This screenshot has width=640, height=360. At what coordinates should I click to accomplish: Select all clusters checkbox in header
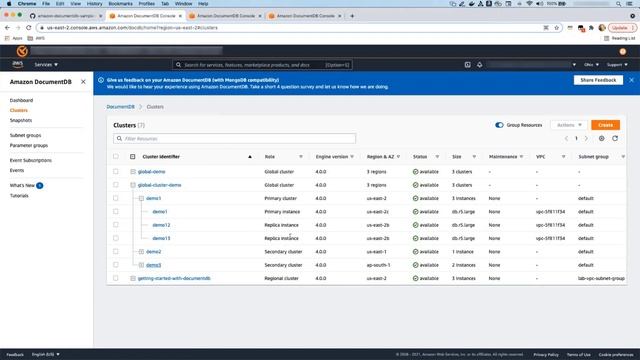(x=116, y=156)
